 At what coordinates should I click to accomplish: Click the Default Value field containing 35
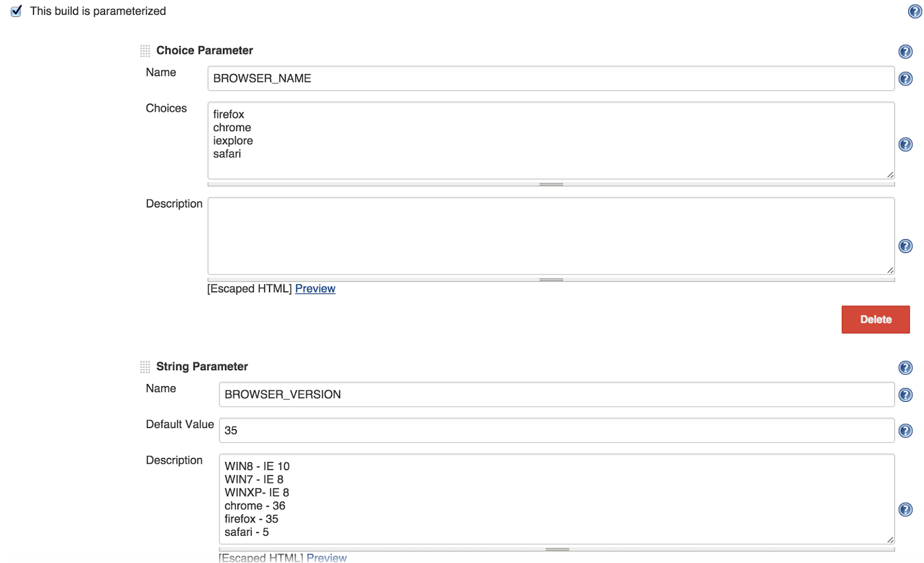(557, 431)
